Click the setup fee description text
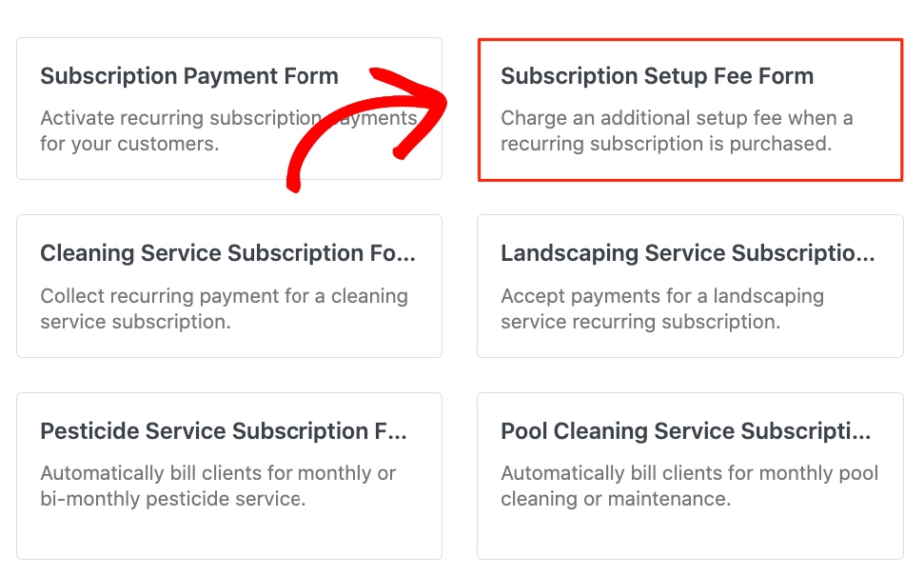Viewport: 924px width, 576px height. (x=678, y=130)
